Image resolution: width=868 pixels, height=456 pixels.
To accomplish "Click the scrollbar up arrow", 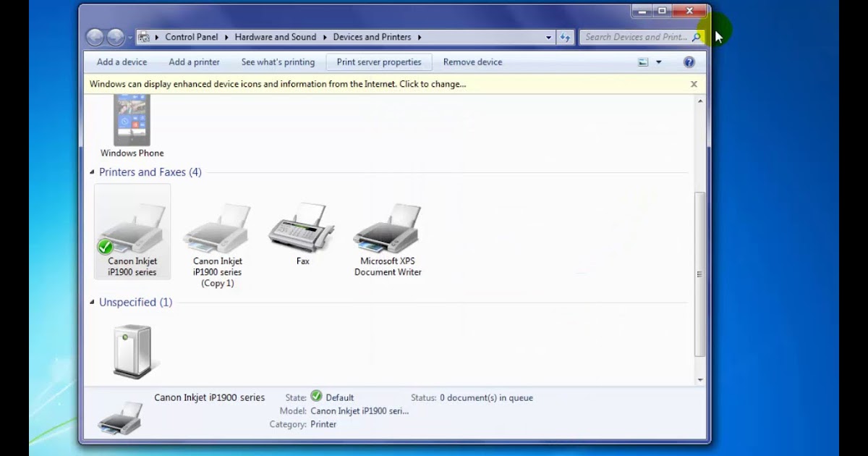I will tap(699, 101).
